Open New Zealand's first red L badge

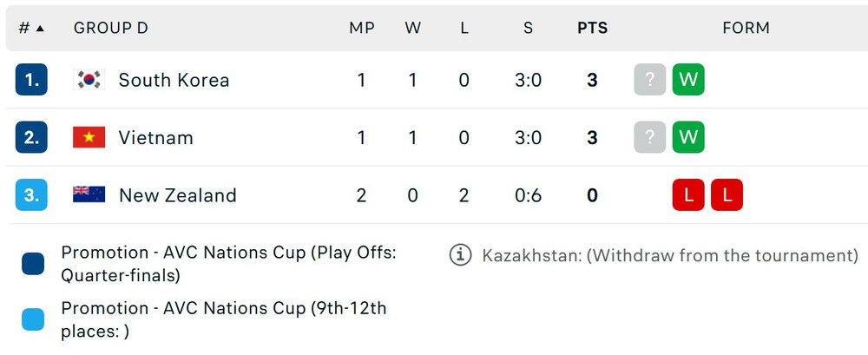[x=688, y=195]
